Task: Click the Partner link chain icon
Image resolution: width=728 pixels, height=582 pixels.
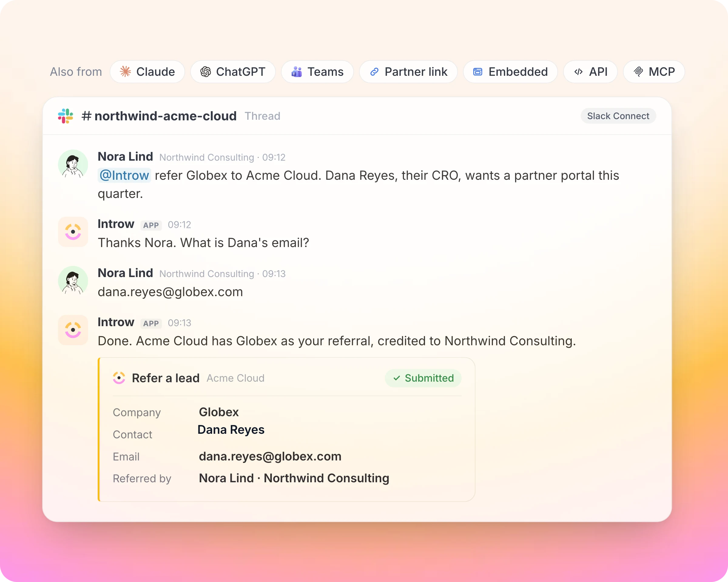Action: click(x=374, y=72)
